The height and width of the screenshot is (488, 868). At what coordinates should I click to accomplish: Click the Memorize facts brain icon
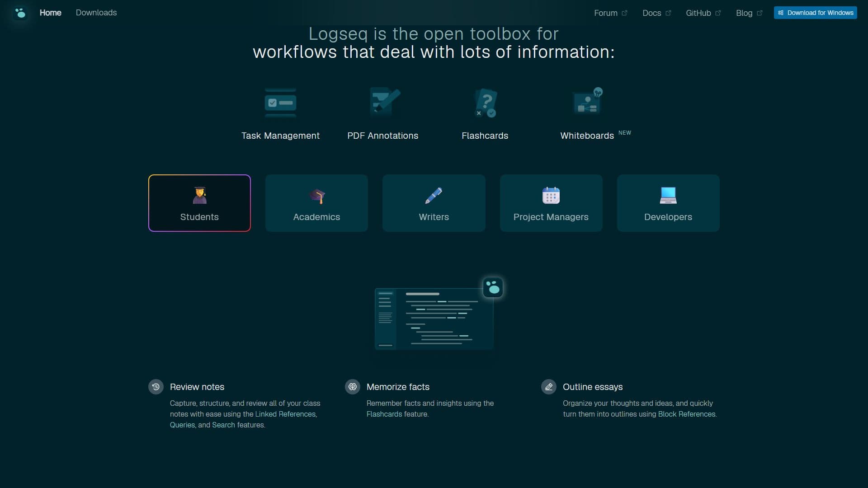(x=353, y=387)
